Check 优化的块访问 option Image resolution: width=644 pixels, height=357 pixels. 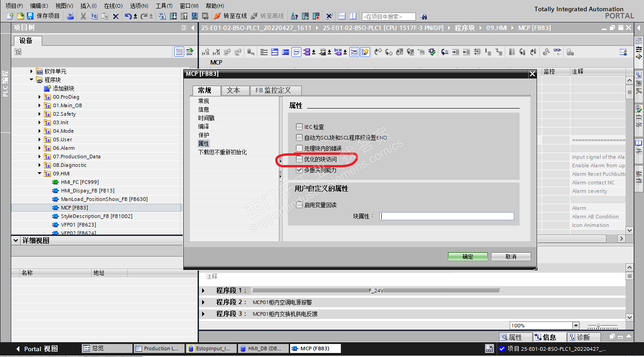[x=300, y=159]
